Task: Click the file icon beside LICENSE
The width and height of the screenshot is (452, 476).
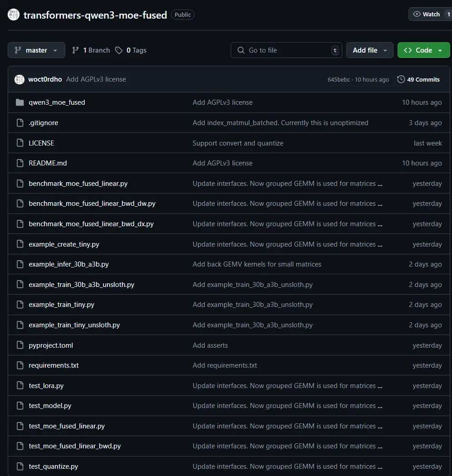Action: (x=19, y=143)
